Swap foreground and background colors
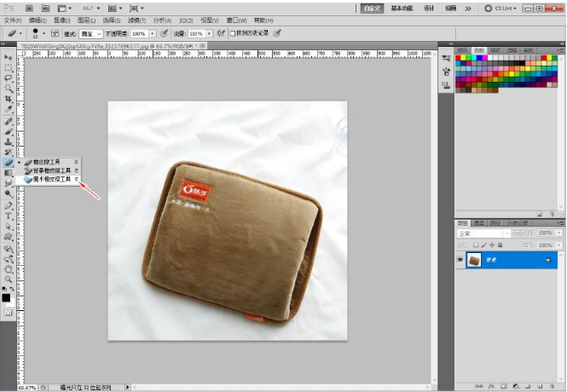Screen dimensions: 567x392 point(12,289)
